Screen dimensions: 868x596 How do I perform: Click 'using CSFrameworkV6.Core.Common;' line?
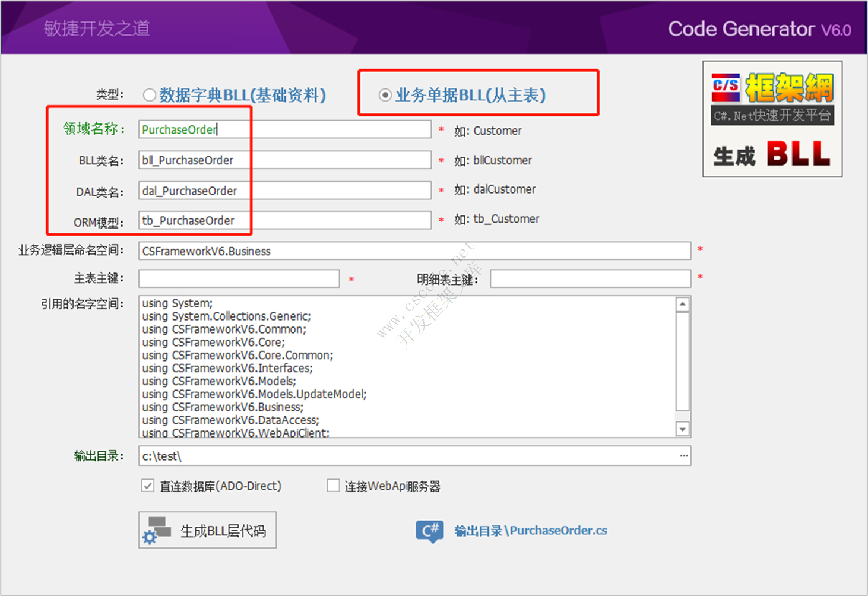(x=237, y=355)
